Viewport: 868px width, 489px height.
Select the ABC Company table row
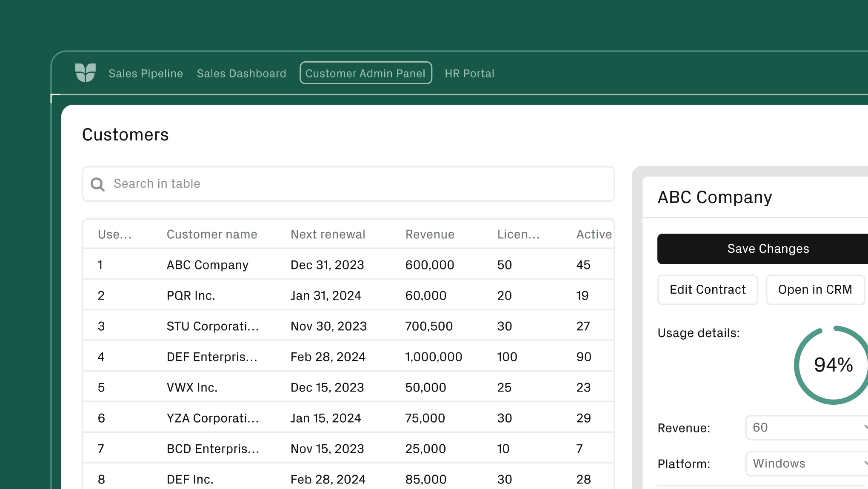298,264
